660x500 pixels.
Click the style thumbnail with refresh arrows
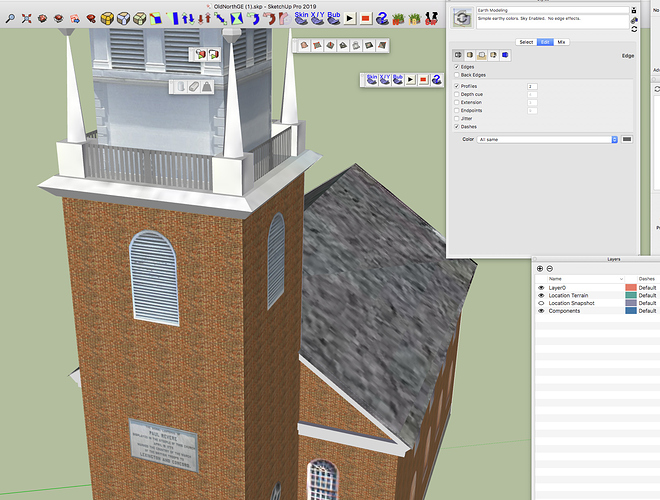[463, 18]
